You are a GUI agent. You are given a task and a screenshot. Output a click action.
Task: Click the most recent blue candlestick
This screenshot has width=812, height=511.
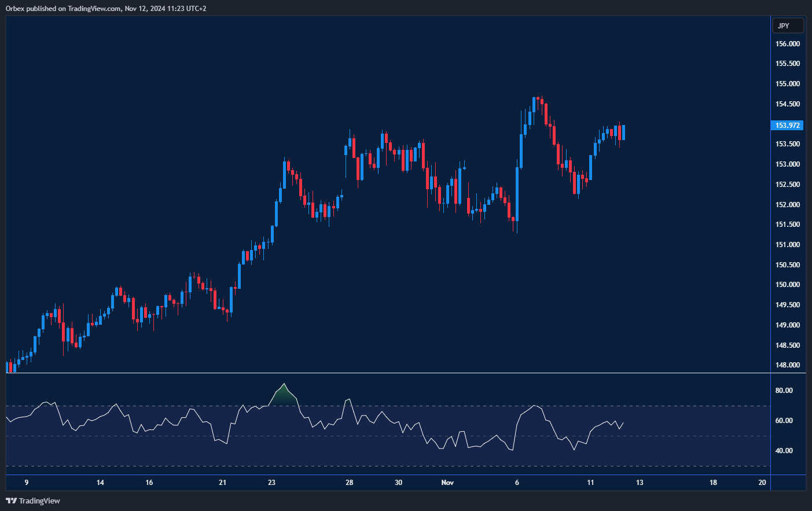623,133
